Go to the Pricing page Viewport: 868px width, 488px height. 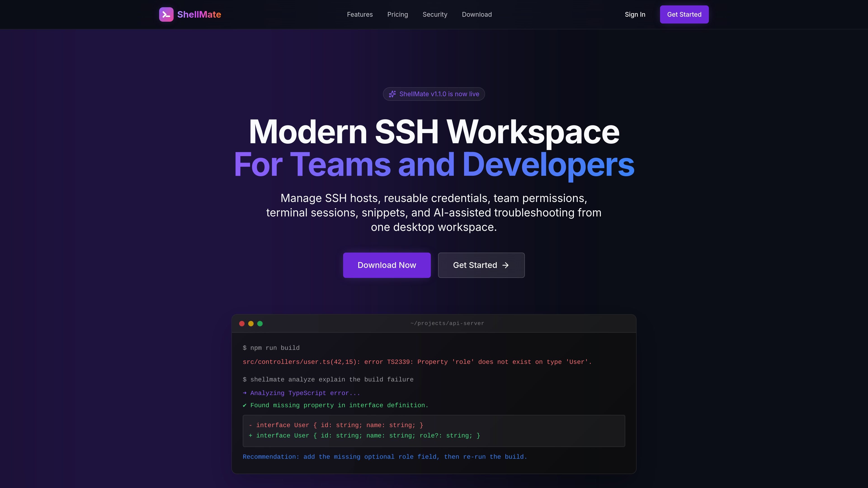coord(398,14)
